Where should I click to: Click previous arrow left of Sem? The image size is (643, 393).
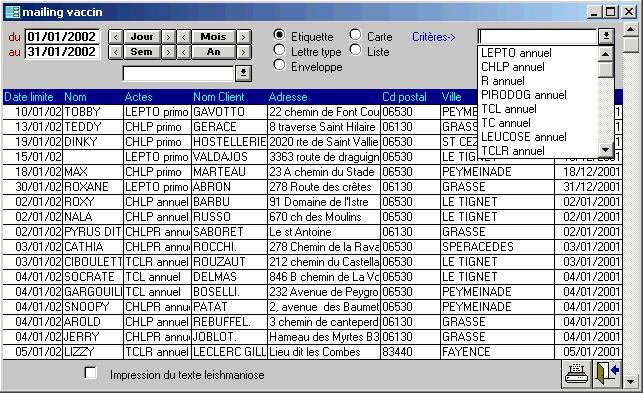pyautogui.click(x=116, y=52)
